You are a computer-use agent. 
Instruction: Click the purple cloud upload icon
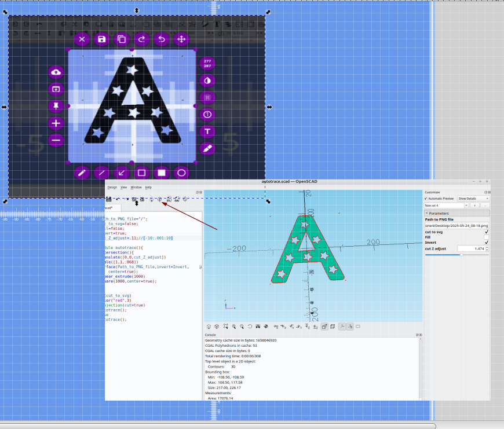pos(56,72)
